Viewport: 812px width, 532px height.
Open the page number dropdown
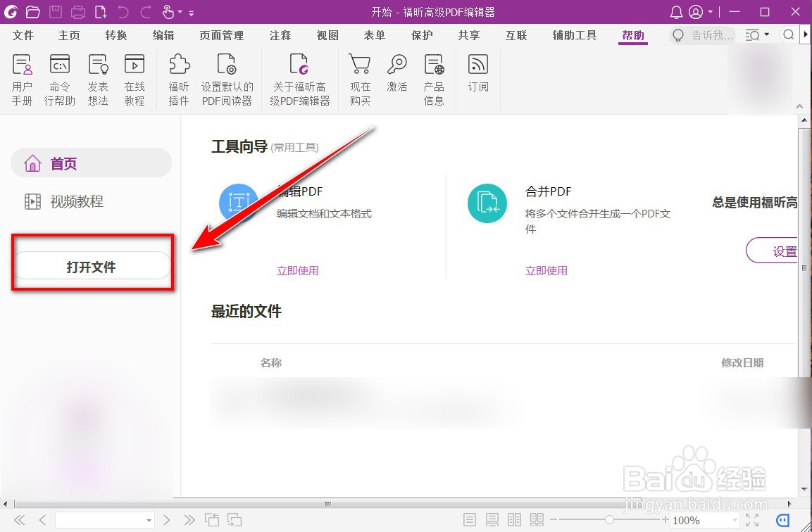pos(149,520)
